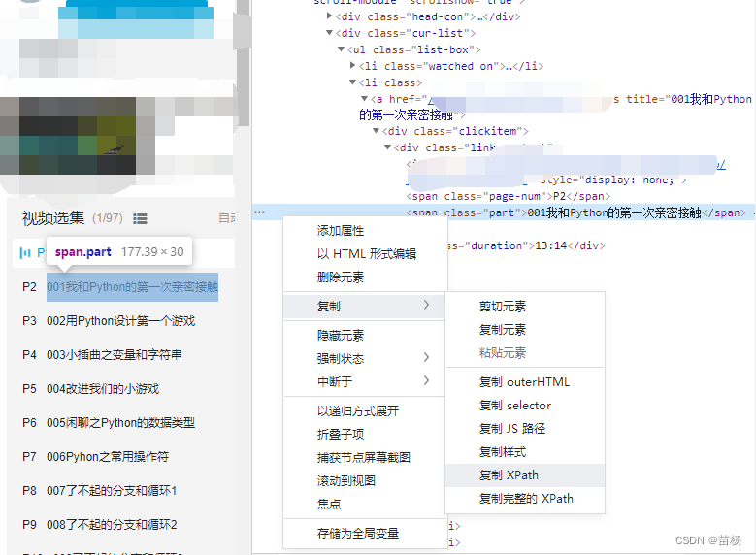Viewport: 756px width, 555px height.
Task: Select 复制完整的 XPath
Action: (525, 498)
